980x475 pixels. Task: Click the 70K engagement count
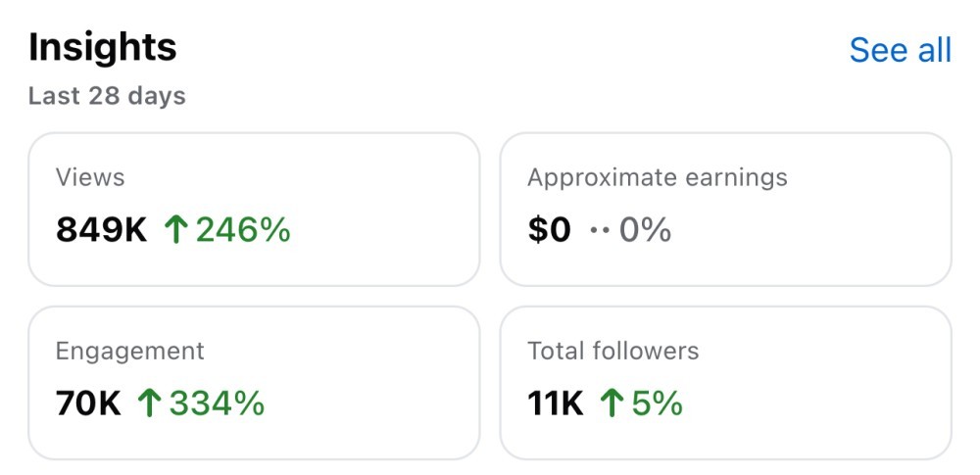(x=88, y=404)
